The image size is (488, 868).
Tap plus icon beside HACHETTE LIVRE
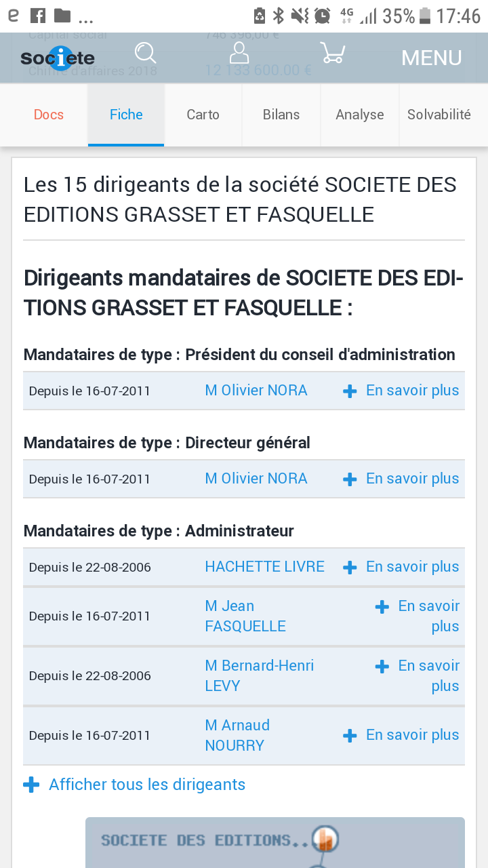[x=350, y=568]
